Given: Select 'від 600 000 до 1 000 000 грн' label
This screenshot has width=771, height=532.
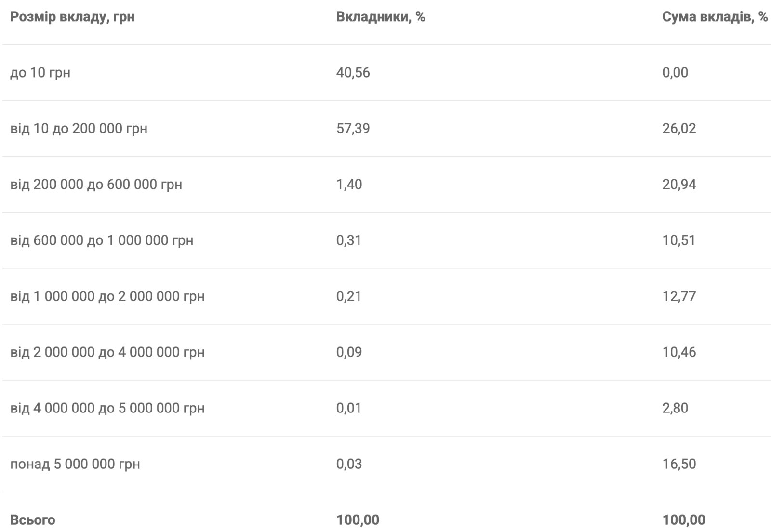Looking at the screenshot, I should 102,240.
